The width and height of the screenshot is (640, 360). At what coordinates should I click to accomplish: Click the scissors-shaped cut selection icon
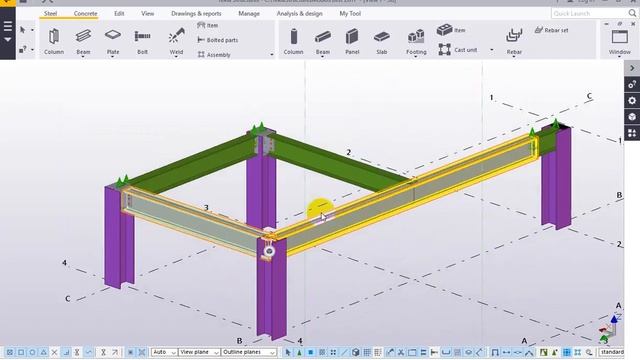click(x=401, y=352)
